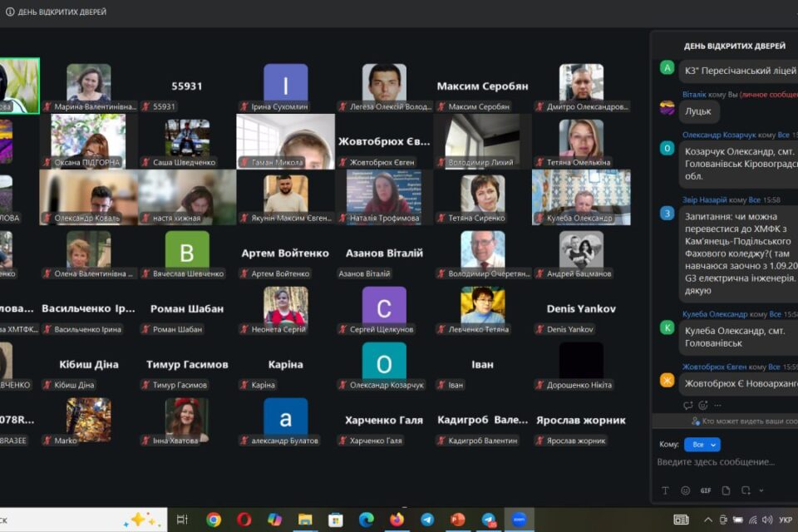798x532 pixels.
Task: Open the emoji picker in chat toolbar
Action: coord(686,490)
